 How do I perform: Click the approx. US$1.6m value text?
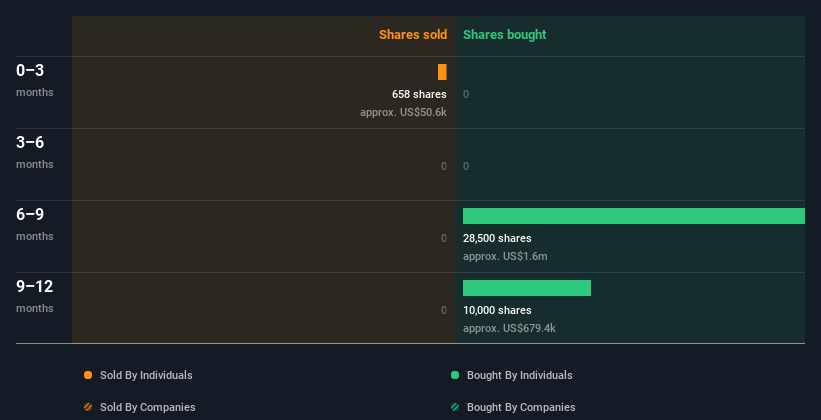click(505, 256)
